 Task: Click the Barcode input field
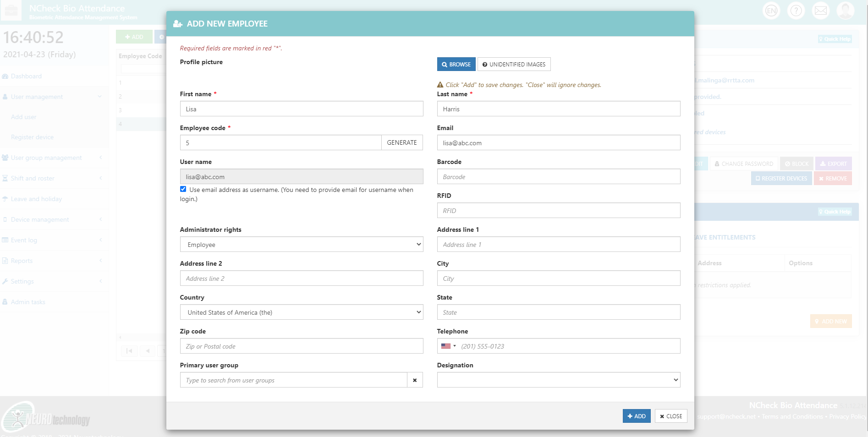(x=558, y=176)
